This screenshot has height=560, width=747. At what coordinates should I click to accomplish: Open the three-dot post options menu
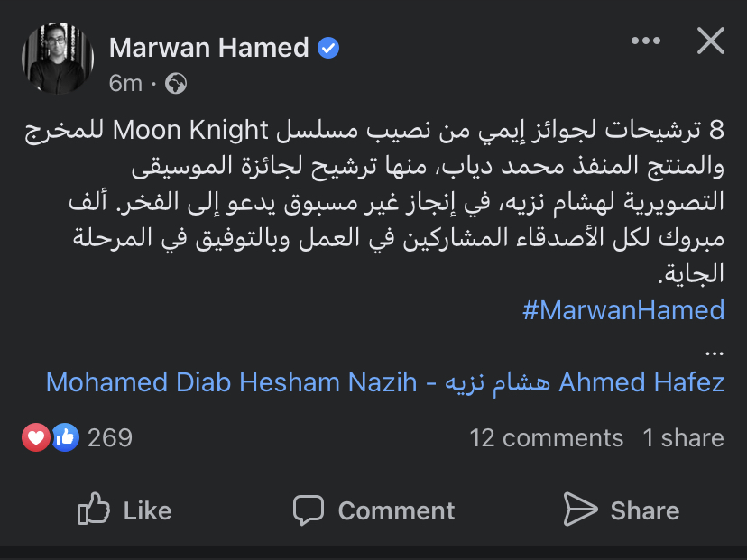pyautogui.click(x=646, y=41)
